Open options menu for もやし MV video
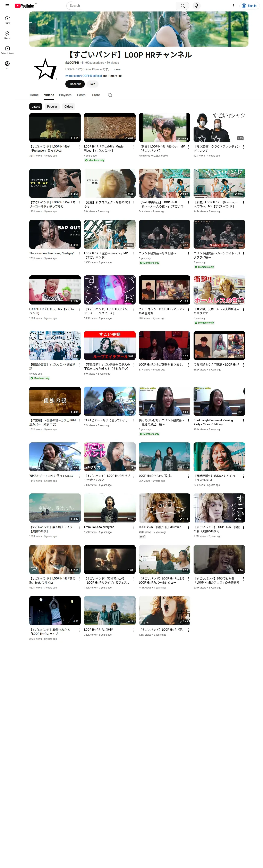 79,309
